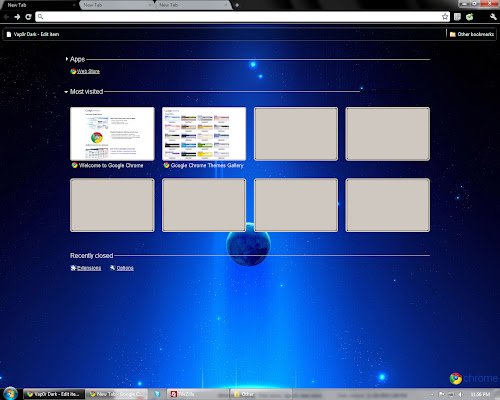This screenshot has height=400, width=500.
Task: Select the active first New Tab tab
Action: click(39, 5)
